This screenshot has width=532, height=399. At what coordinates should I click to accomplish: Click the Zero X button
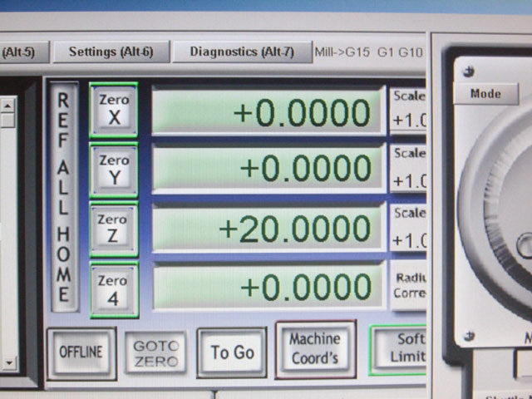(114, 110)
